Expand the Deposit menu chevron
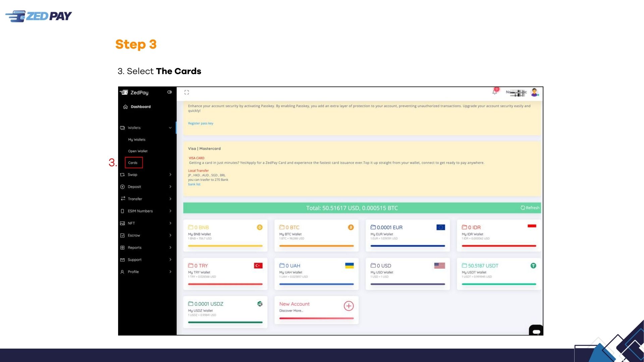The image size is (644, 362). pyautogui.click(x=170, y=187)
